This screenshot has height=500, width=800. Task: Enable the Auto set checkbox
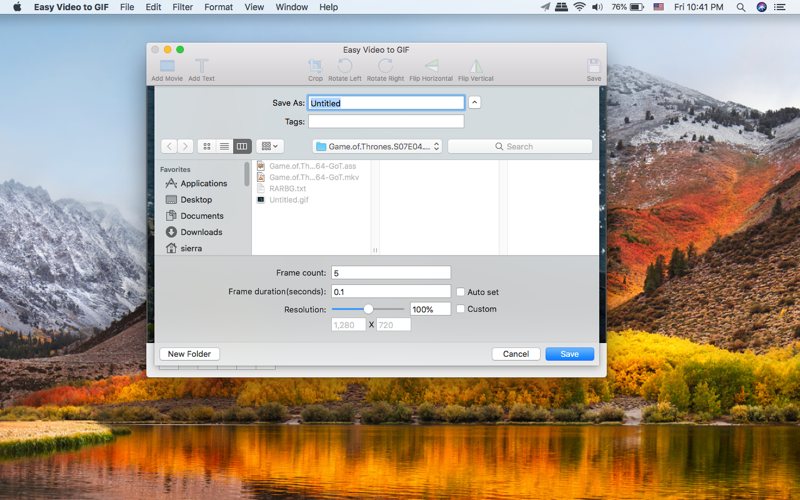point(460,292)
